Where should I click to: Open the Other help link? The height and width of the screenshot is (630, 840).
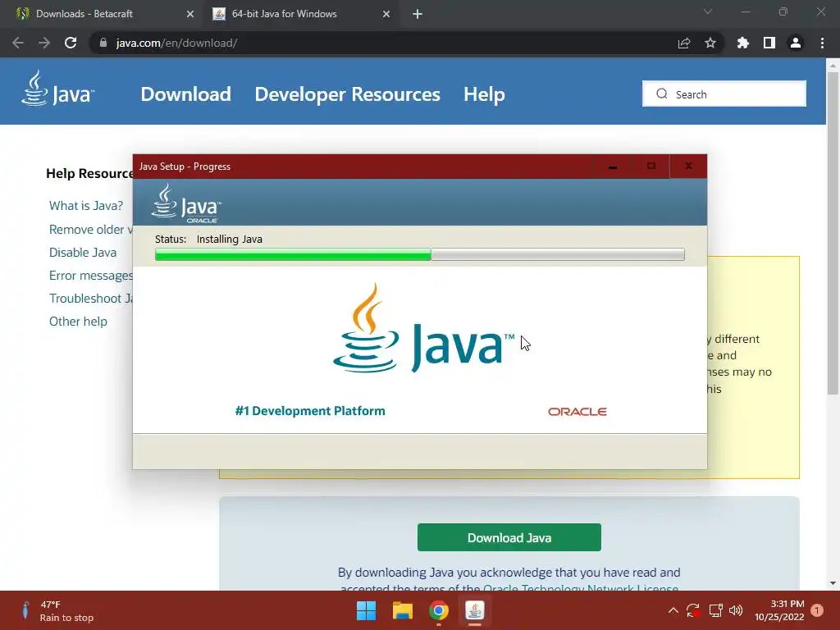[78, 322]
